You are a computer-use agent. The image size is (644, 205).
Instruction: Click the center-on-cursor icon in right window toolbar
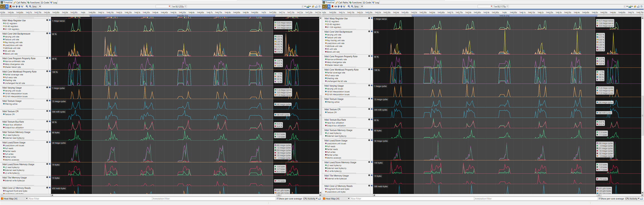point(336,7)
